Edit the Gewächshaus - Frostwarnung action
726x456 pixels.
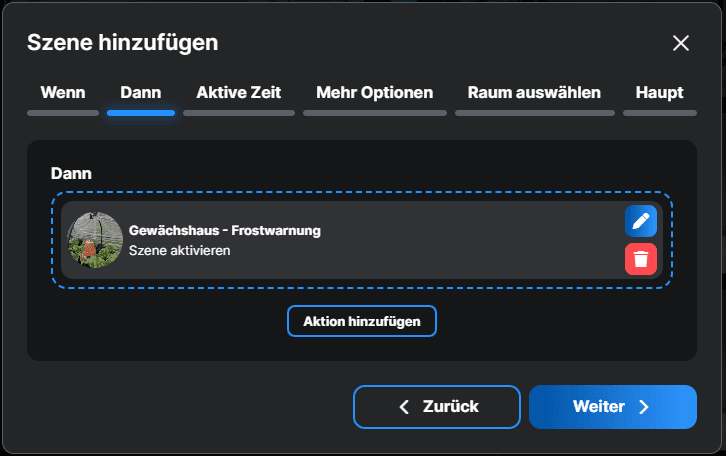point(641,221)
